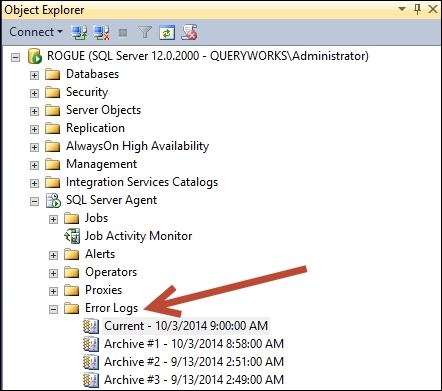Select the Proxies tree item
The width and height of the screenshot is (442, 391).
[103, 290]
